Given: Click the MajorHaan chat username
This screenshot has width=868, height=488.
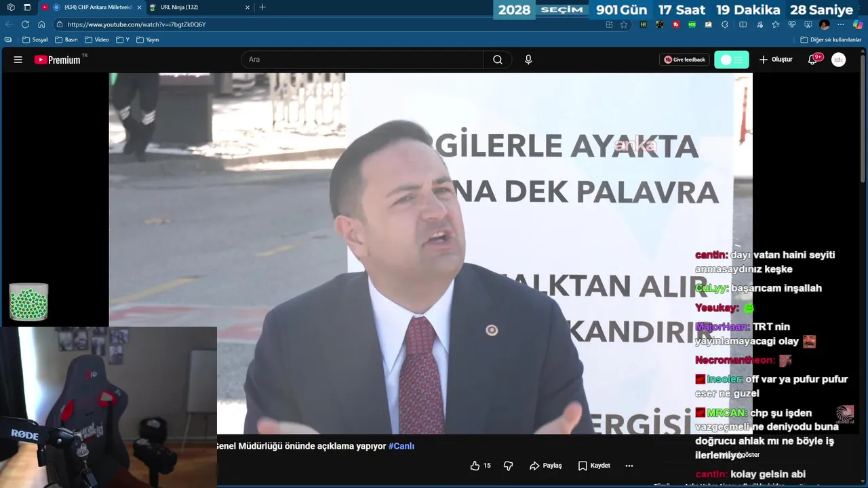Looking at the screenshot, I should [x=723, y=327].
